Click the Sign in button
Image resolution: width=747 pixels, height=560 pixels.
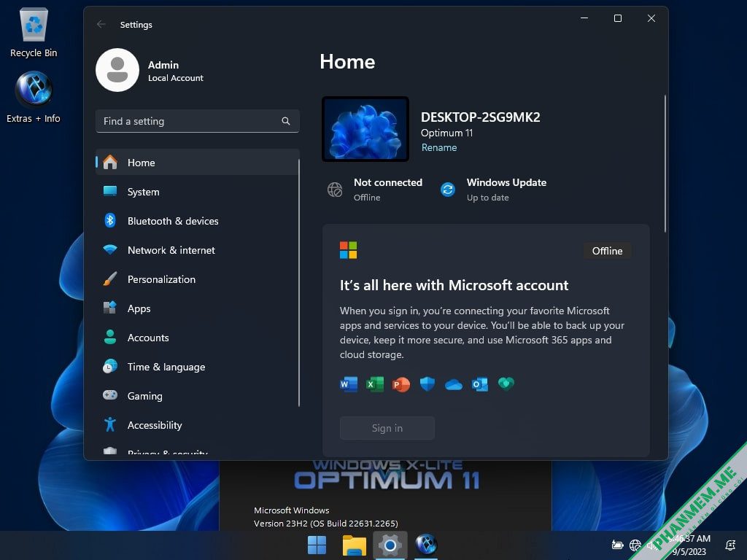[x=387, y=428]
